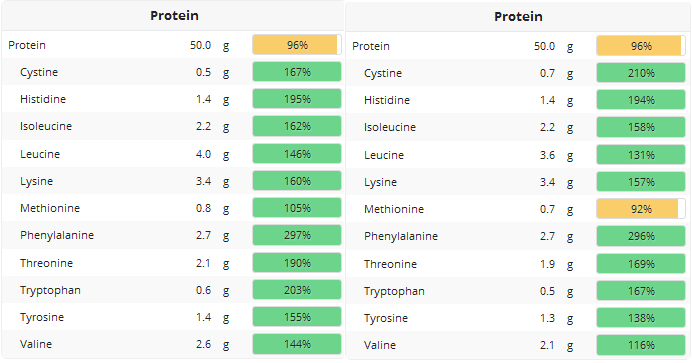
Task: Open the right Protein section header
Action: [x=518, y=16]
